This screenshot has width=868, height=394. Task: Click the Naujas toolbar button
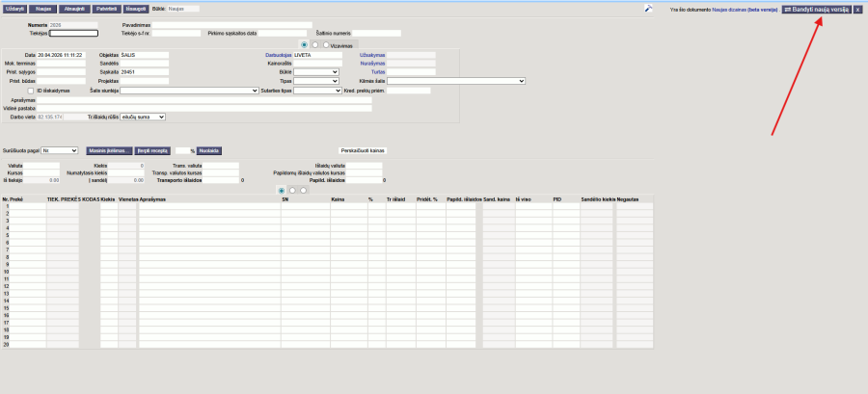point(43,8)
